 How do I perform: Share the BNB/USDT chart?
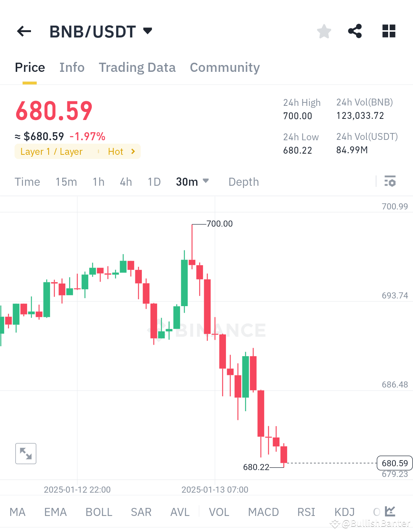355,31
